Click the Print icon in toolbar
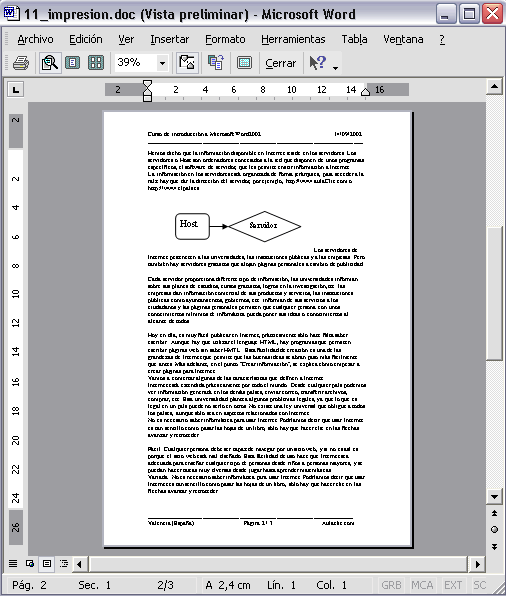The image size is (506, 596). [21, 63]
